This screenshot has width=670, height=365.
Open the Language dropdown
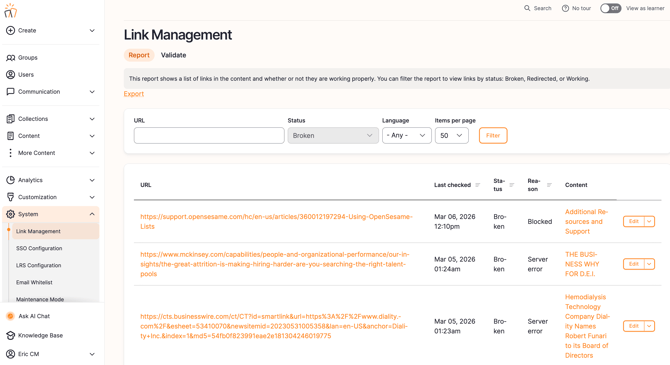pyautogui.click(x=406, y=135)
